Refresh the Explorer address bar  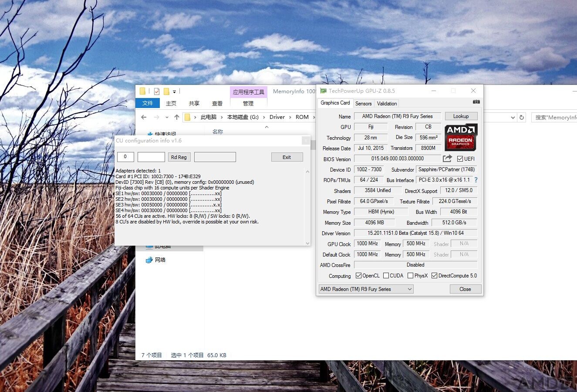pyautogui.click(x=522, y=117)
